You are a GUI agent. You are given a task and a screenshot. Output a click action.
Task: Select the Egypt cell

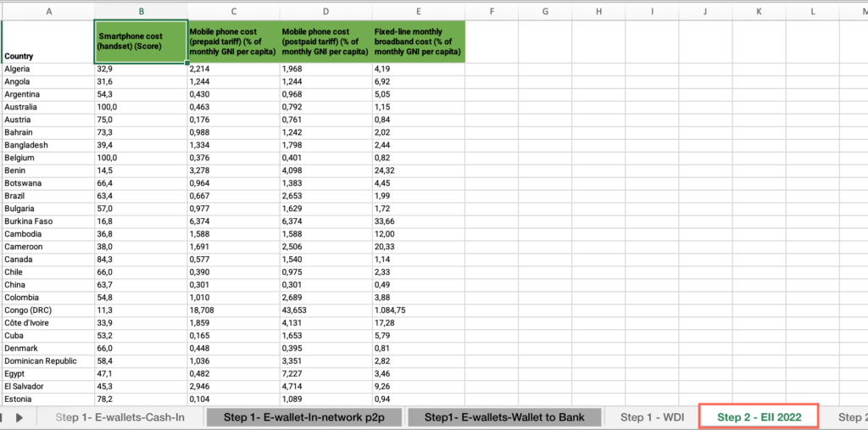pyautogui.click(x=48, y=374)
